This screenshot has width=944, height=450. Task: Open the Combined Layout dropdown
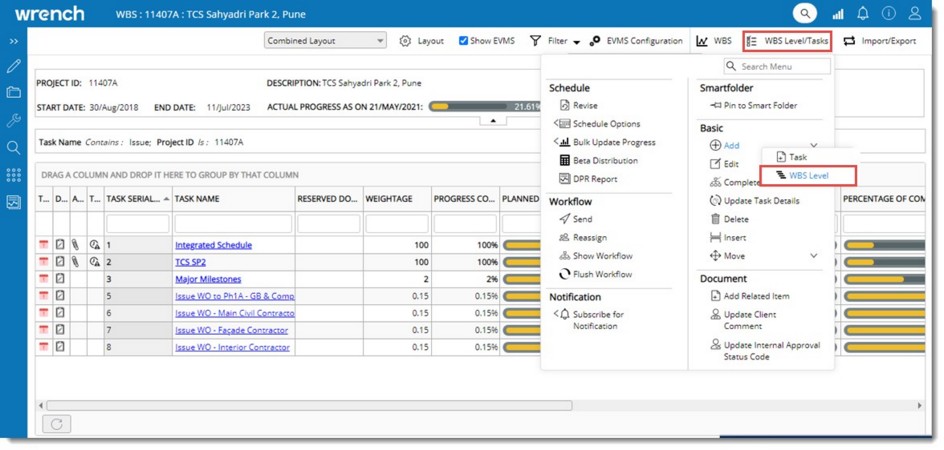click(325, 41)
